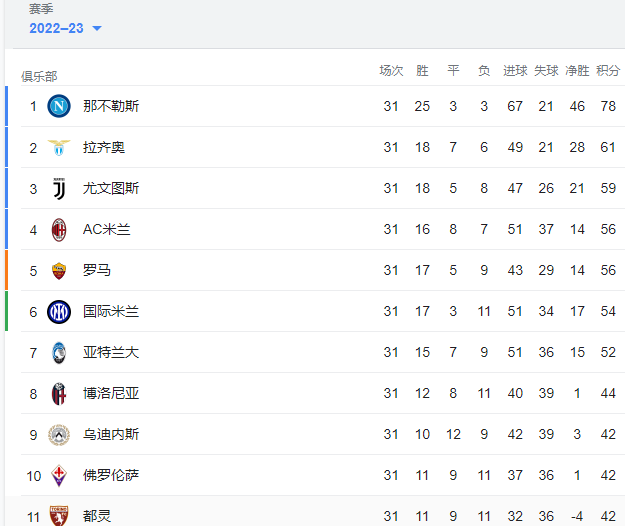Click the 俱乐部 column header
This screenshot has height=526, width=625.
click(x=39, y=76)
